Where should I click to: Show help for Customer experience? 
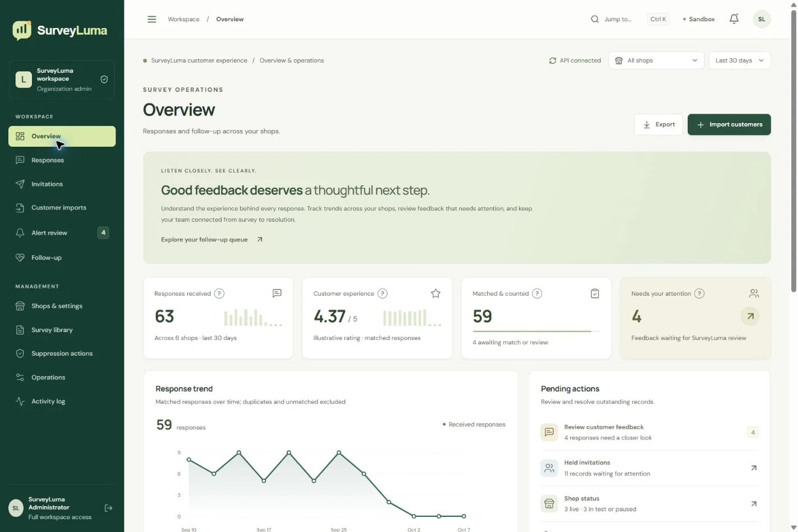pos(382,293)
